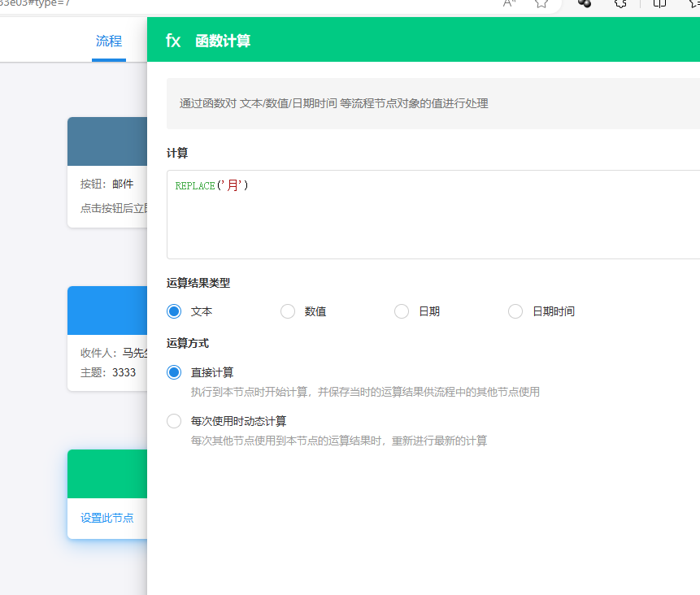Click the green function node header
This screenshot has height=595, width=700.
pos(107,474)
